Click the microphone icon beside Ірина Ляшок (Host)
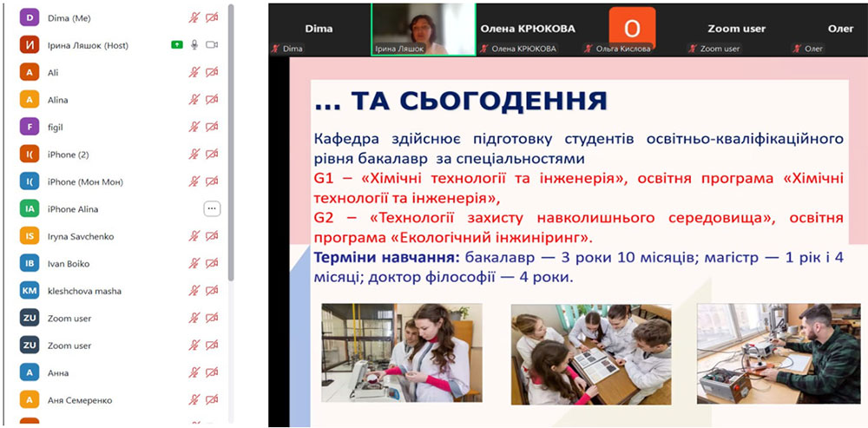 coord(194,45)
